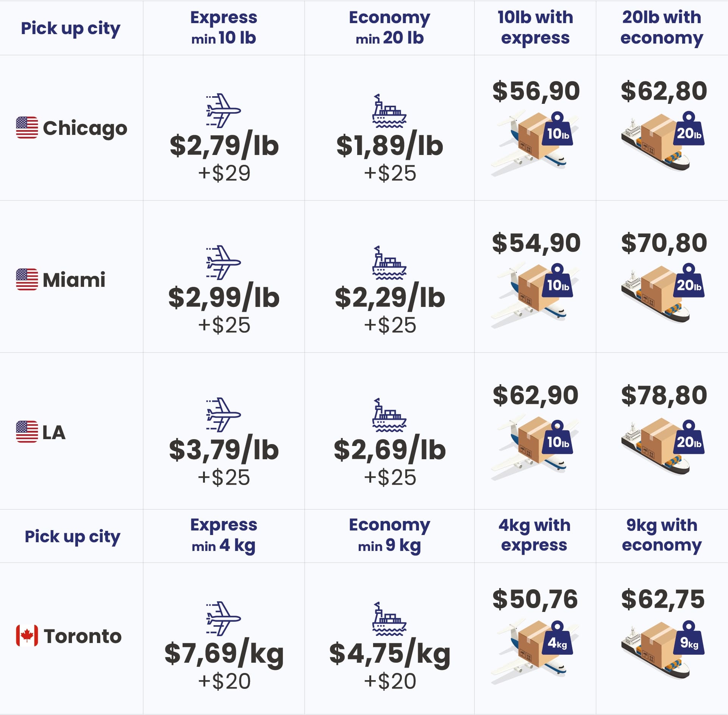Image resolution: width=728 pixels, height=715 pixels.
Task: Click the 10lb plane package image for Chicago
Action: (x=535, y=143)
